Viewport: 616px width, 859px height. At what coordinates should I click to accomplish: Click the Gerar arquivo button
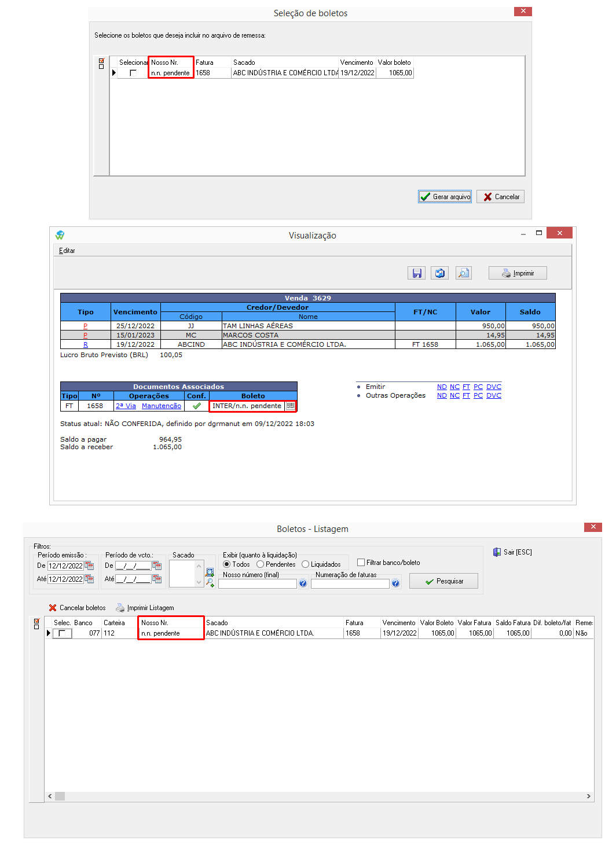[445, 197]
